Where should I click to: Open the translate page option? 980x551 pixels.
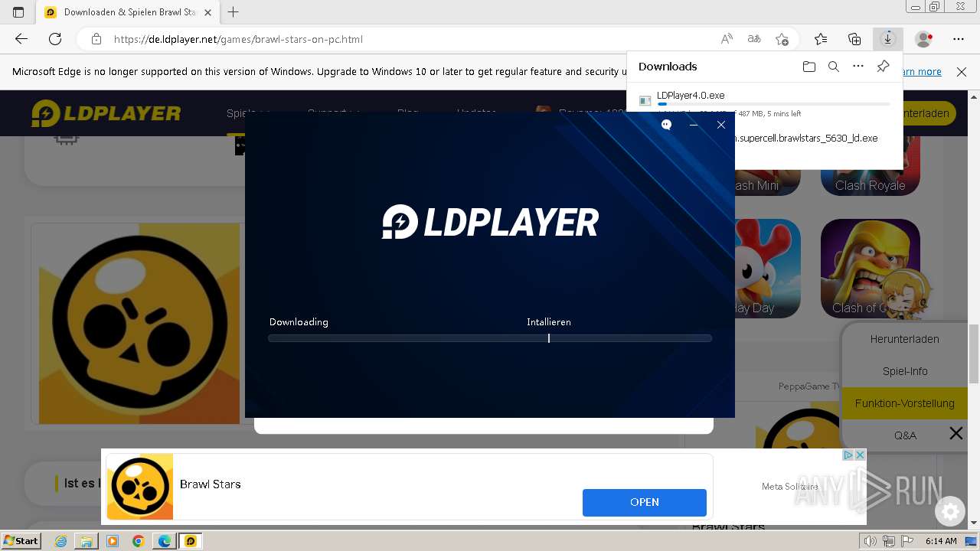[x=754, y=39]
